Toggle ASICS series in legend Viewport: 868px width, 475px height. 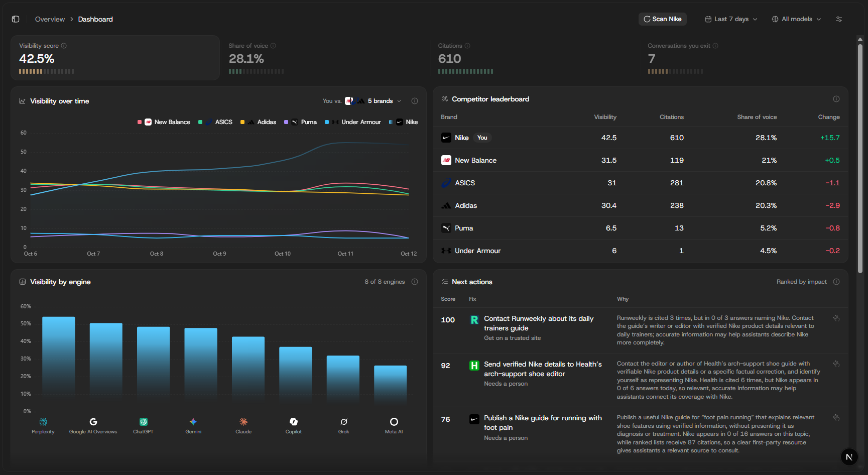(x=215, y=122)
